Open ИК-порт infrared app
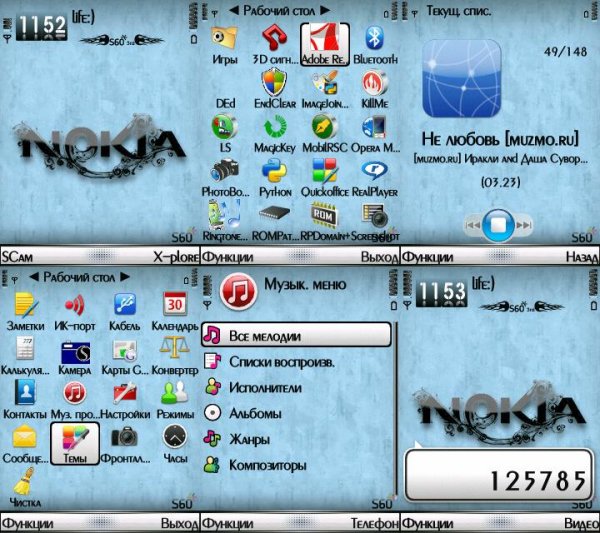 [x=75, y=311]
